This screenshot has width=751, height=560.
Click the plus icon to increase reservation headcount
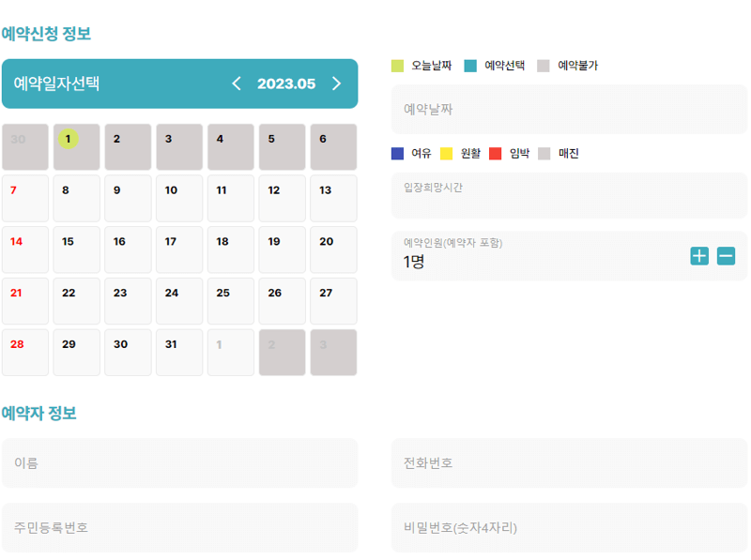point(699,255)
